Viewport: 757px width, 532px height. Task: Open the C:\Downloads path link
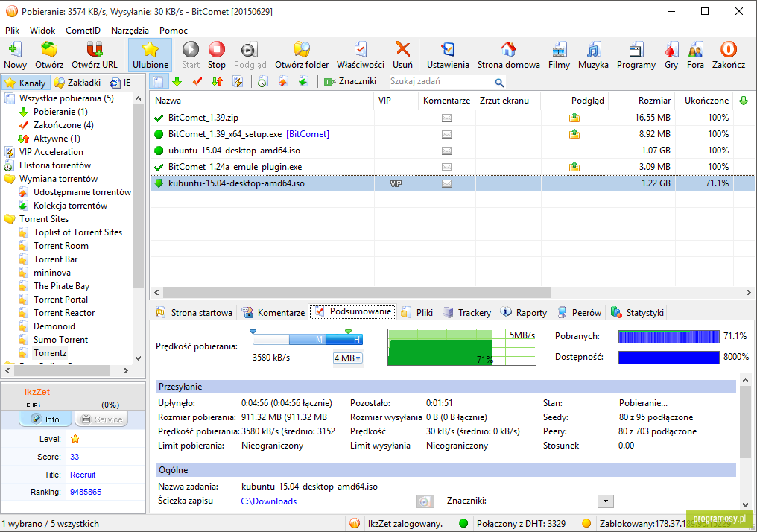click(268, 501)
